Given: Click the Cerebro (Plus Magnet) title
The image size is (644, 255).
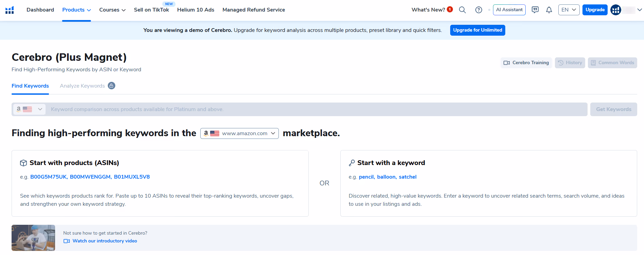Looking at the screenshot, I should [69, 57].
